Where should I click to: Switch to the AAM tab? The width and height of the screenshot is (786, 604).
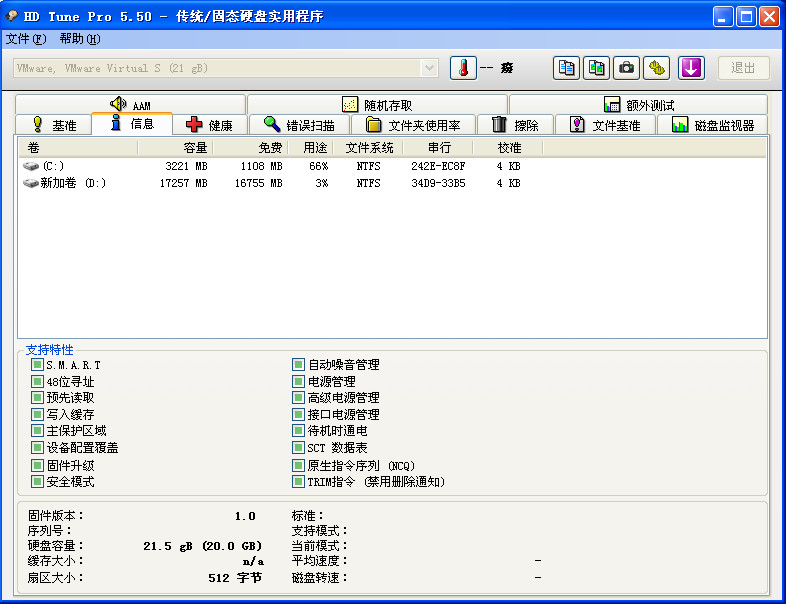pos(130,104)
